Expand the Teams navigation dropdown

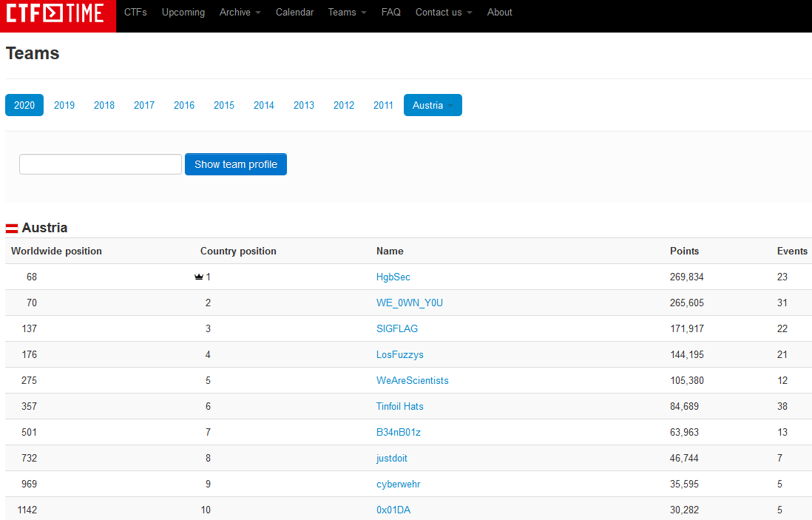(347, 12)
